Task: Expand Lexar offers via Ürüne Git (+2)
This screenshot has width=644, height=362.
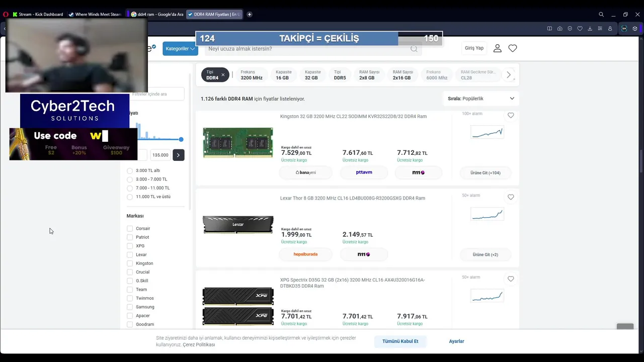Action: click(486, 255)
